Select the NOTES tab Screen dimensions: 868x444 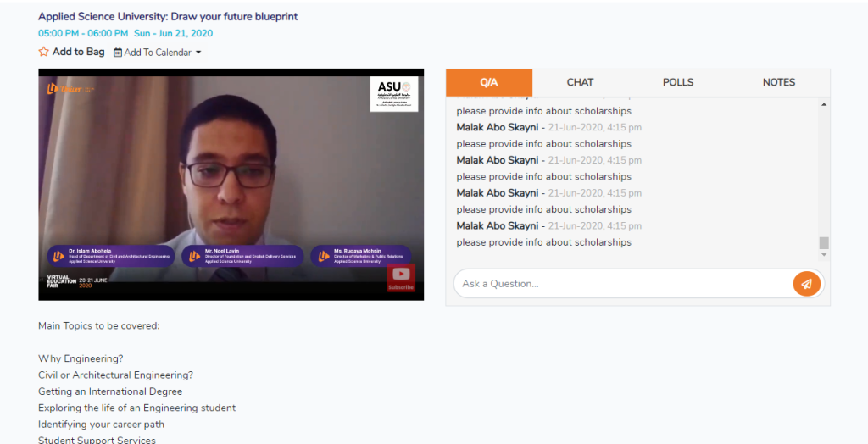pos(779,82)
